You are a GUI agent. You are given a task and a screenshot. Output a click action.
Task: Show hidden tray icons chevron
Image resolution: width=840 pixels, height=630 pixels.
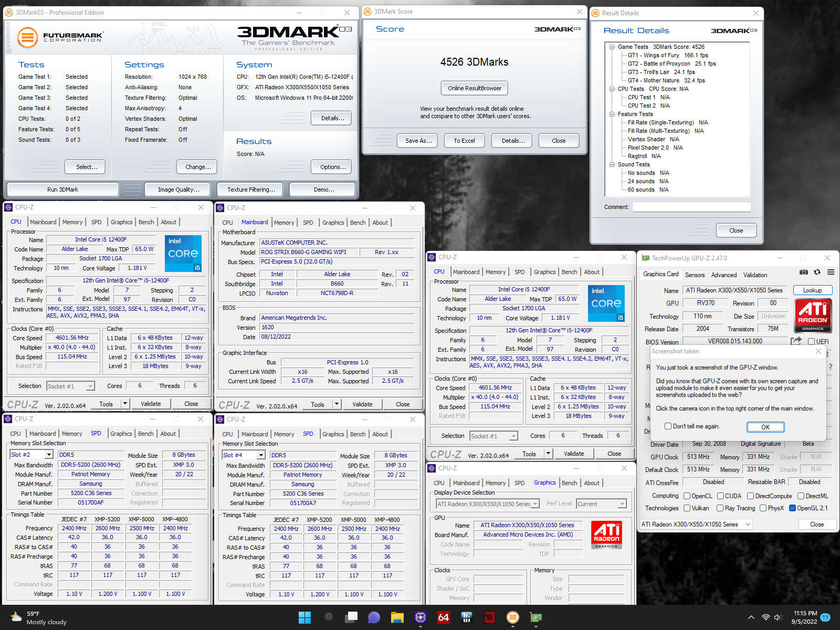751,617
